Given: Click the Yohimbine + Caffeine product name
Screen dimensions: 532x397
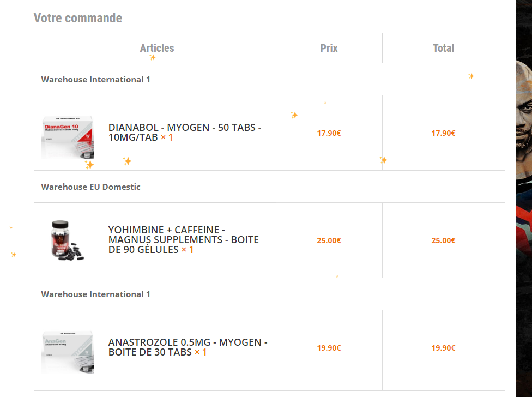Looking at the screenshot, I should coord(183,240).
